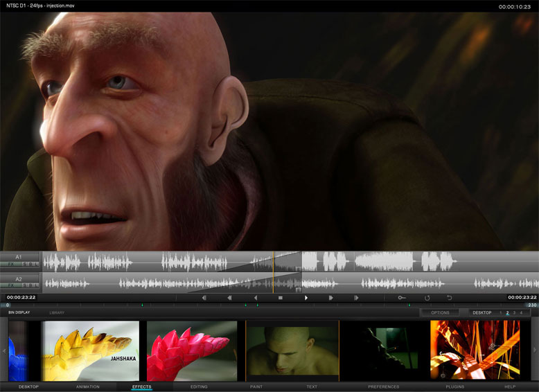Viewport: 539px width, 392px height.
Task: Play the clip in reverse
Action: click(256, 298)
